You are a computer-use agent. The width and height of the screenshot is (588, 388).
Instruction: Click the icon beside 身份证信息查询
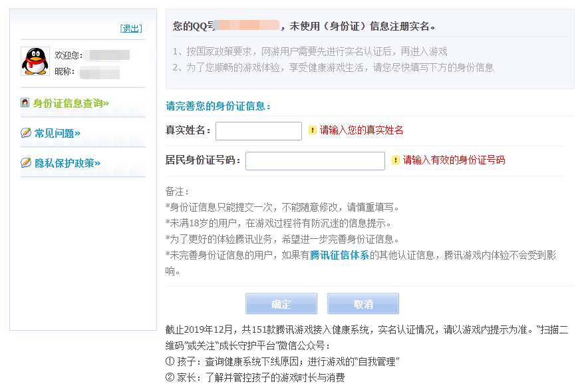click(25, 103)
